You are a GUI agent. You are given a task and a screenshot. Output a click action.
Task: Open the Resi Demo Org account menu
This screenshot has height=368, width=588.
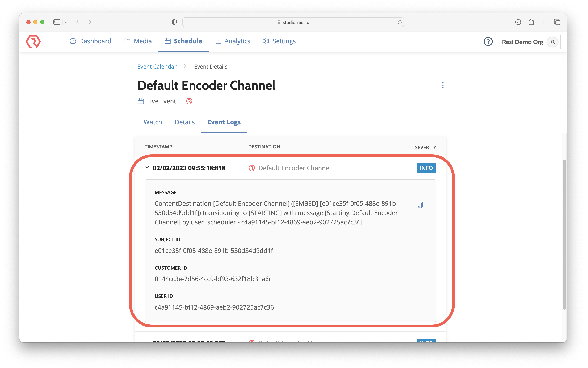click(x=523, y=42)
